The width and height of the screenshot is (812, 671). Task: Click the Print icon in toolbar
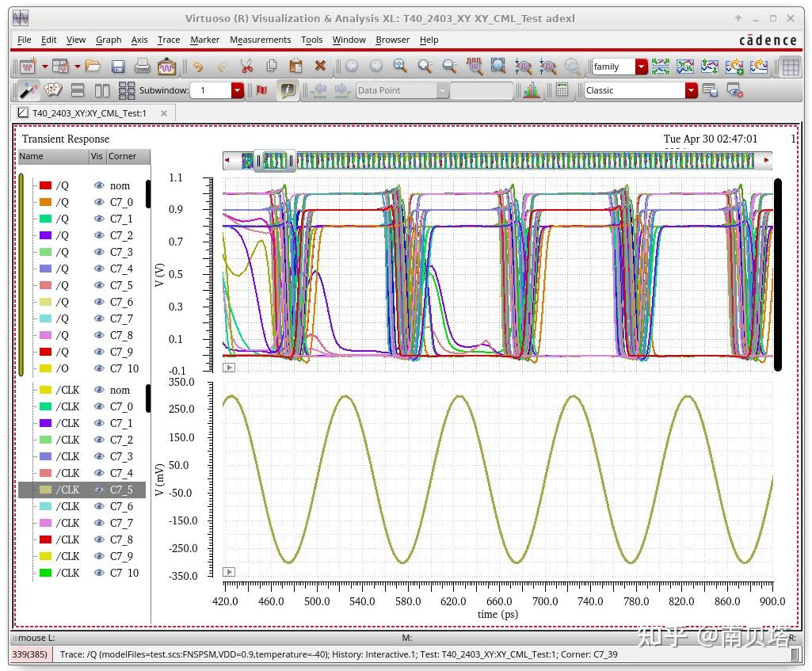(142, 67)
